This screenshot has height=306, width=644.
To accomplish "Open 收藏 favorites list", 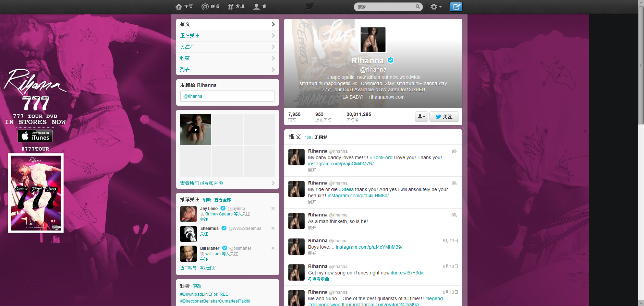I will pyautogui.click(x=228, y=58).
